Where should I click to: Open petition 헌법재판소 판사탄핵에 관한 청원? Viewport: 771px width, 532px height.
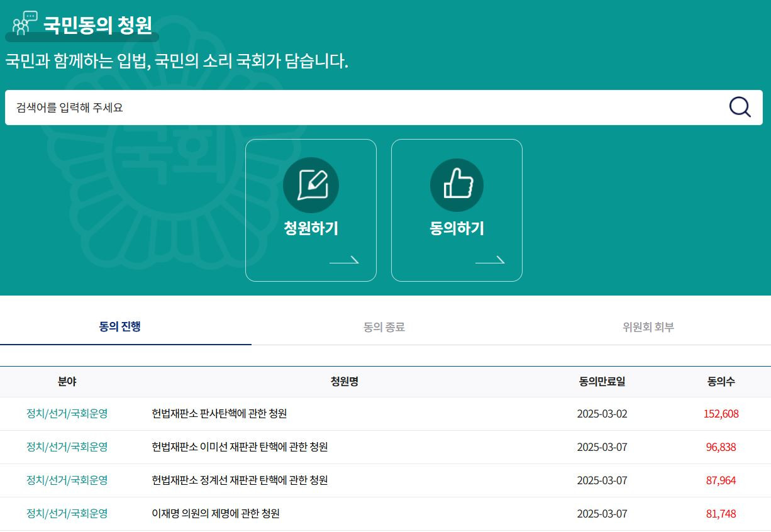[219, 414]
